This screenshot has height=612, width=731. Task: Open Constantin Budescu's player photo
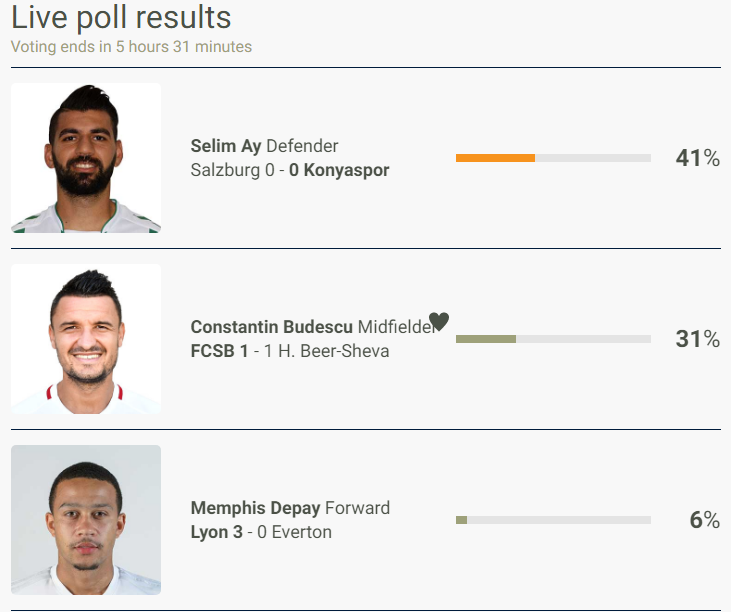click(86, 339)
